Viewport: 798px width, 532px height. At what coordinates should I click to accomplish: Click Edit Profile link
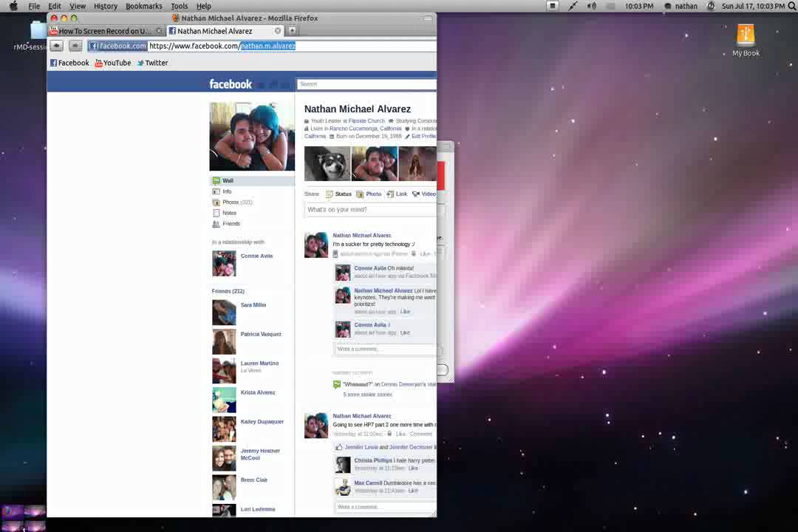423,137
